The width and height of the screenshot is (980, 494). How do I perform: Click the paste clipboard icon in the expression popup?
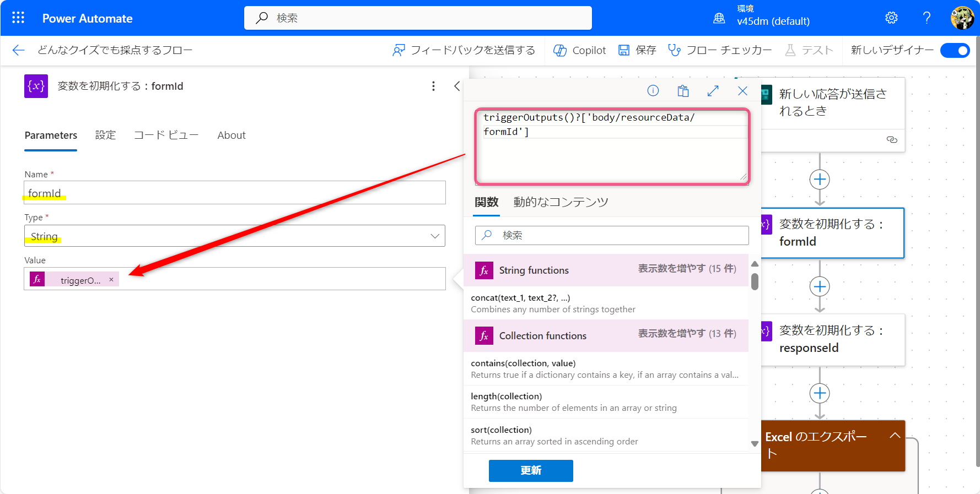683,91
